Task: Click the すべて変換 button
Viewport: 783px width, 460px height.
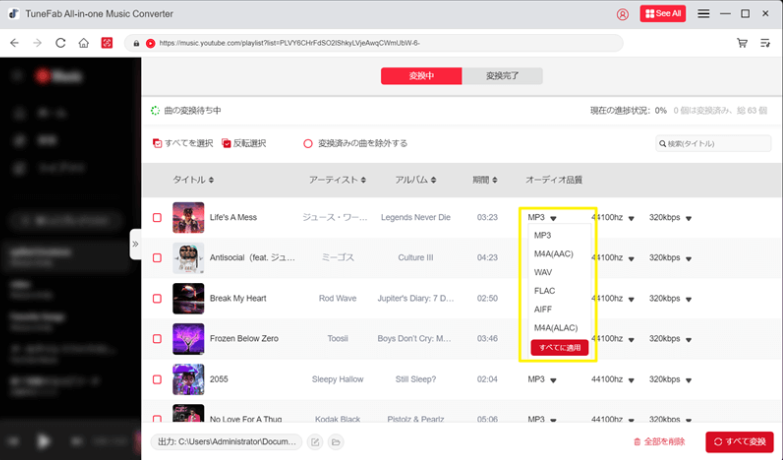Action: click(x=740, y=442)
